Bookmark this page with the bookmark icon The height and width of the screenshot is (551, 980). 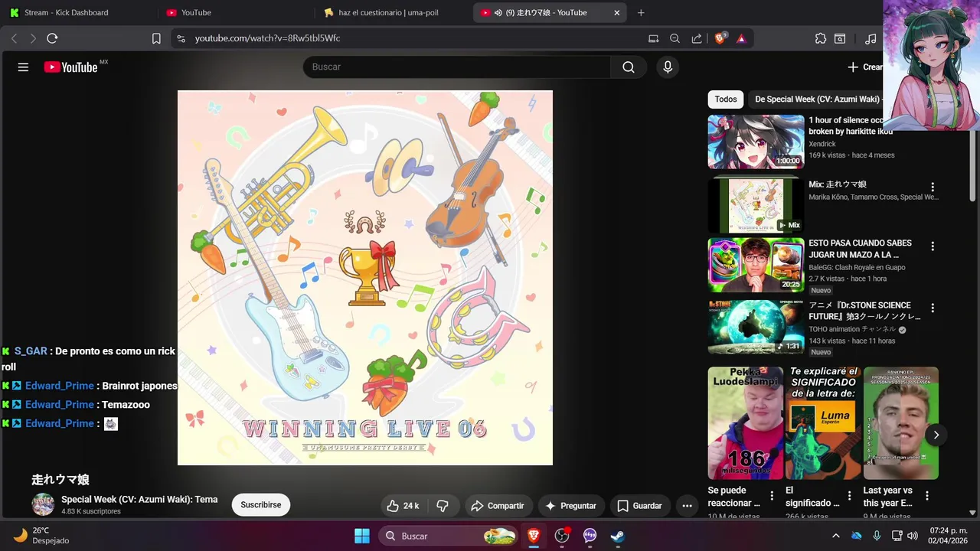tap(156, 38)
